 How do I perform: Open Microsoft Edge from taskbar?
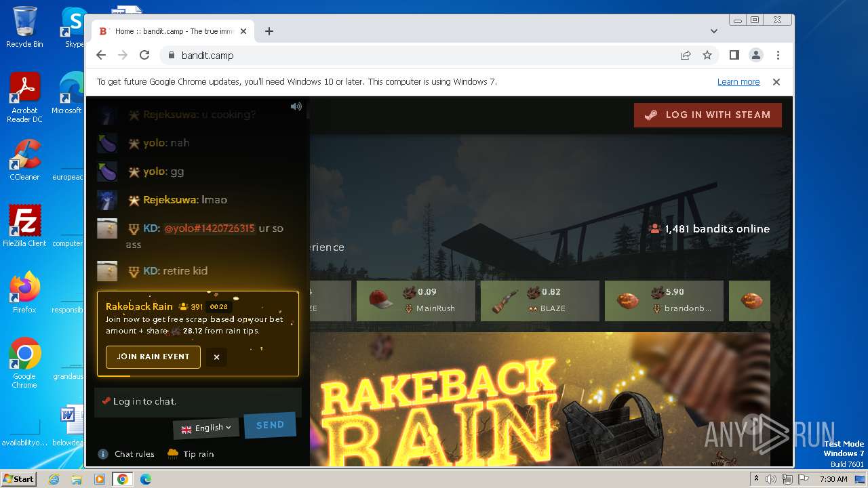click(145, 479)
